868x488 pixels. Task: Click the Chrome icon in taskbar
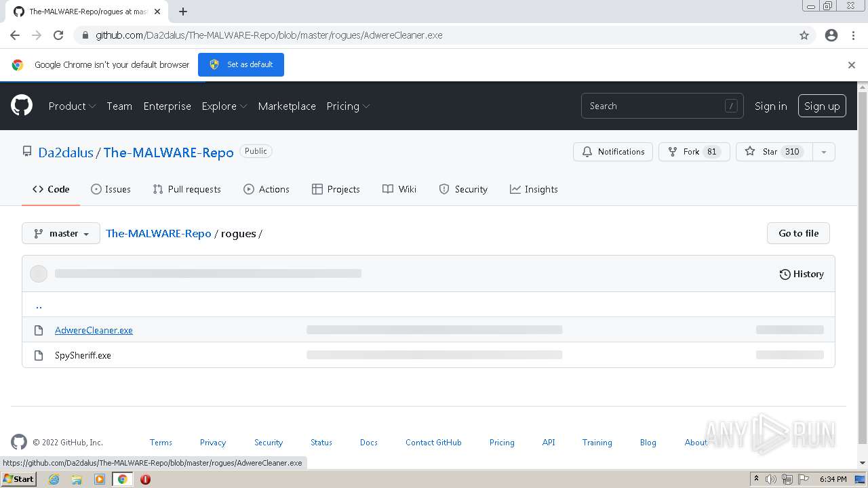pos(123,479)
